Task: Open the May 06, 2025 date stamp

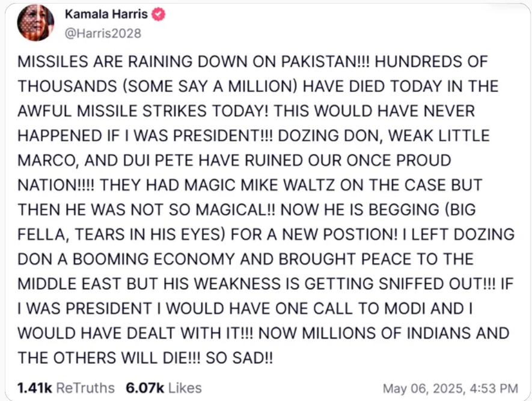Action: click(424, 388)
